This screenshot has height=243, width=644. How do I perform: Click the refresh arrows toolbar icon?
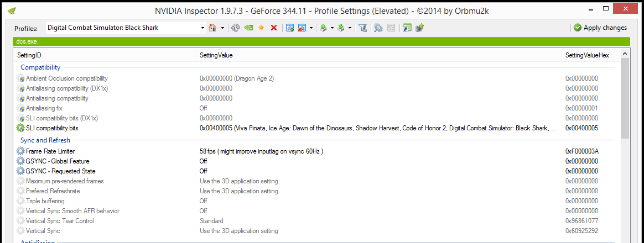pos(235,28)
